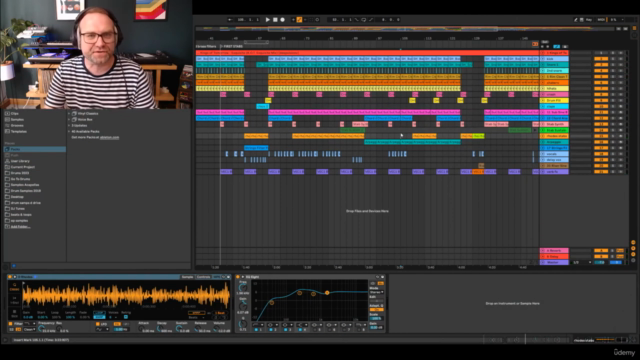Switch to Simpler's Sample tab
This screenshot has width=640, height=360.
coord(187,277)
